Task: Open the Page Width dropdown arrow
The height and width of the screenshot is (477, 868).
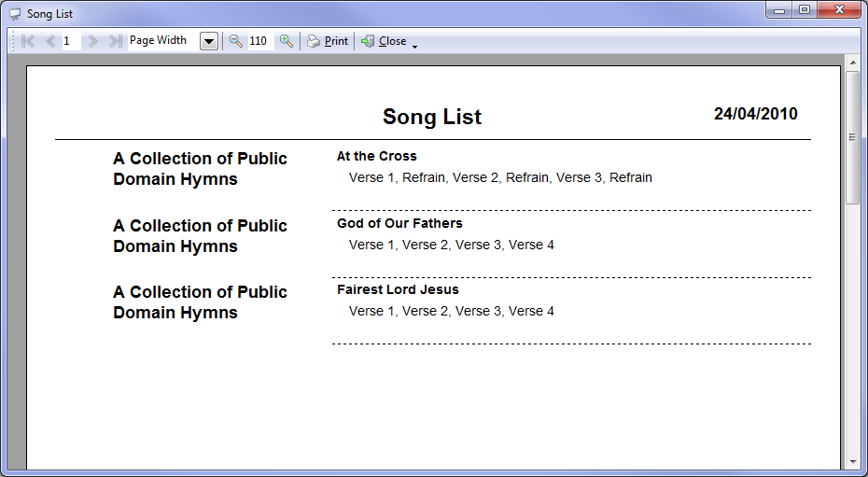Action: (x=209, y=41)
